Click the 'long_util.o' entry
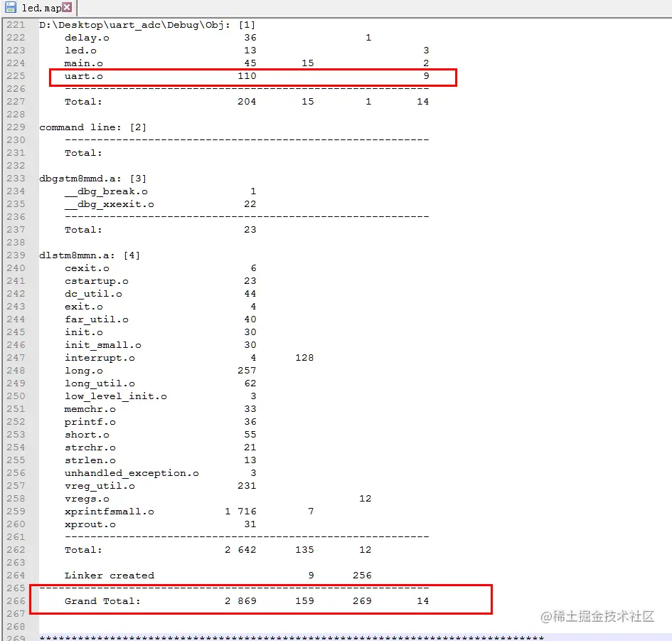The image size is (672, 641). 100,383
